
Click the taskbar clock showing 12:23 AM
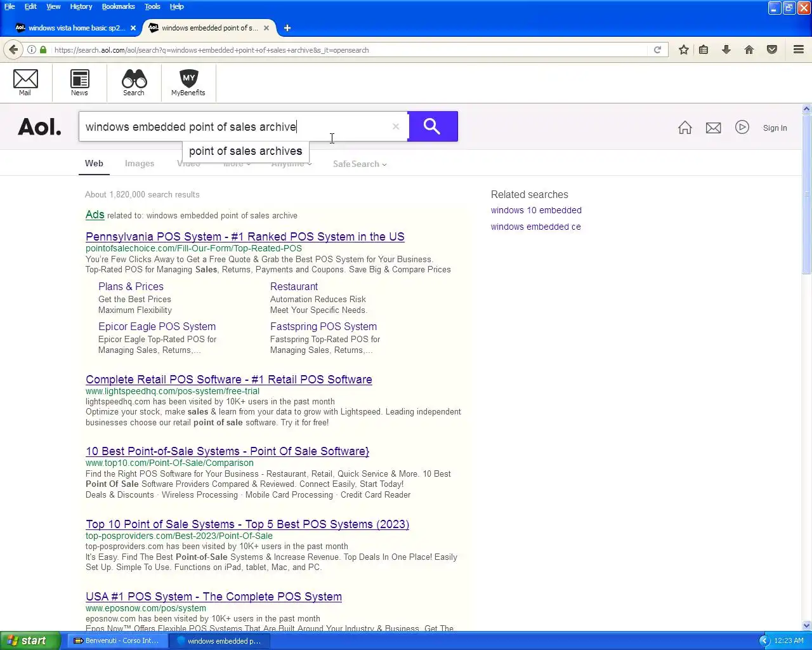pos(789,640)
